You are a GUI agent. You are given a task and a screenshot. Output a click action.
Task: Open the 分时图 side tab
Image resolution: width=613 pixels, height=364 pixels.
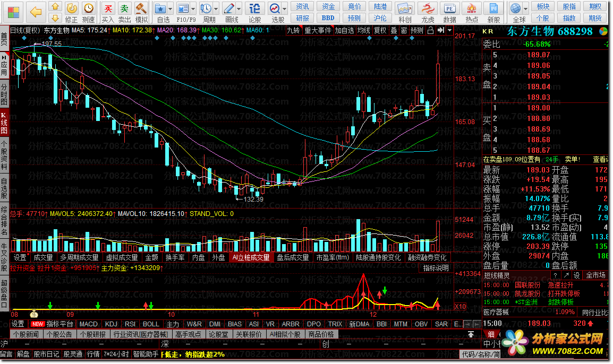coord(4,94)
